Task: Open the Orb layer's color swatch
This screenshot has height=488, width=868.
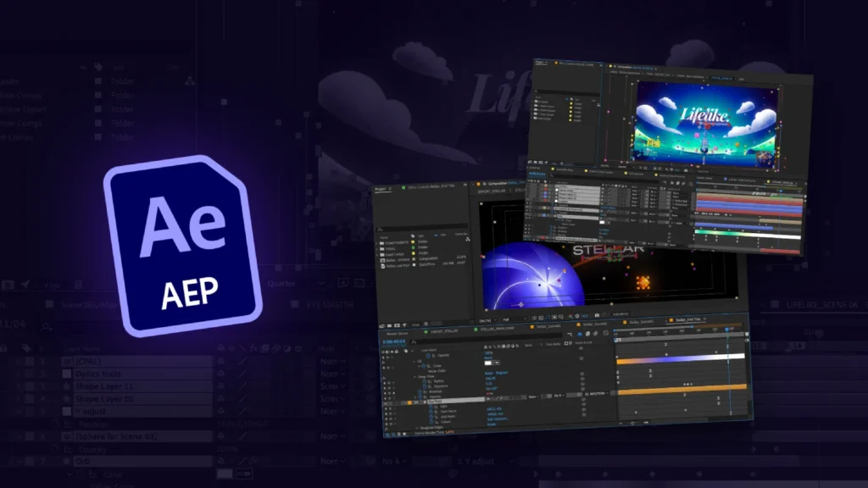Action: pyautogui.click(x=225, y=474)
